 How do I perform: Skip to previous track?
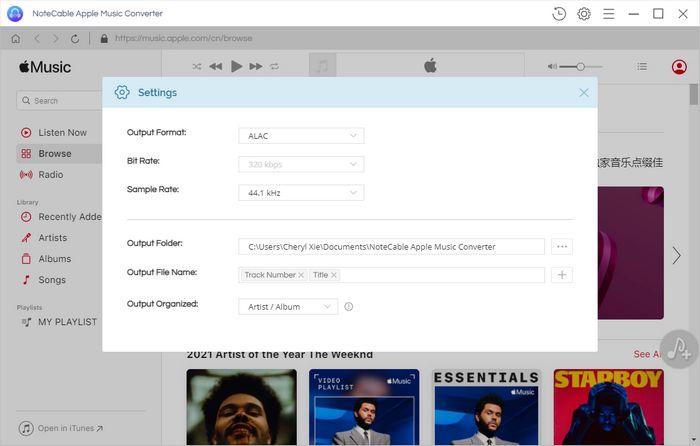click(216, 67)
